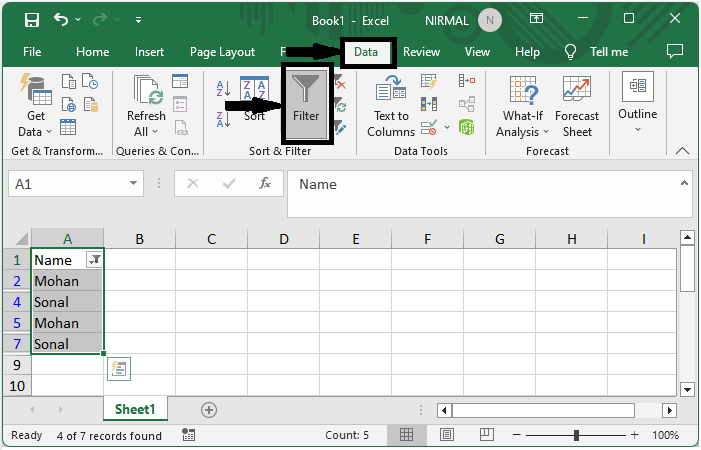Switch to the Insert tab
Image resolution: width=701 pixels, height=450 pixels.
(149, 52)
